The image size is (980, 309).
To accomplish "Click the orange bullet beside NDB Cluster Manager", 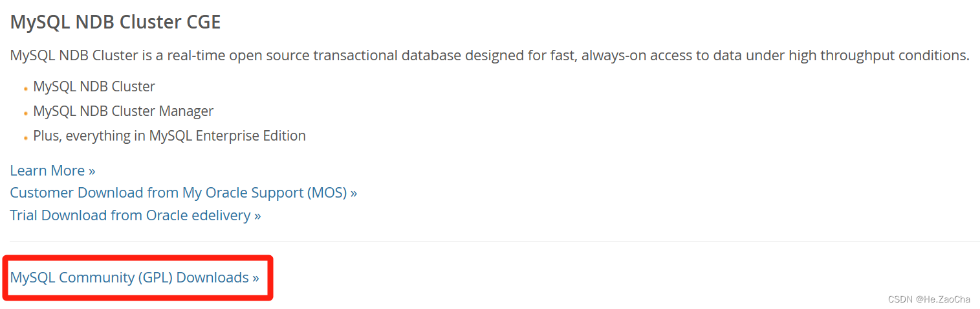I will [x=25, y=113].
